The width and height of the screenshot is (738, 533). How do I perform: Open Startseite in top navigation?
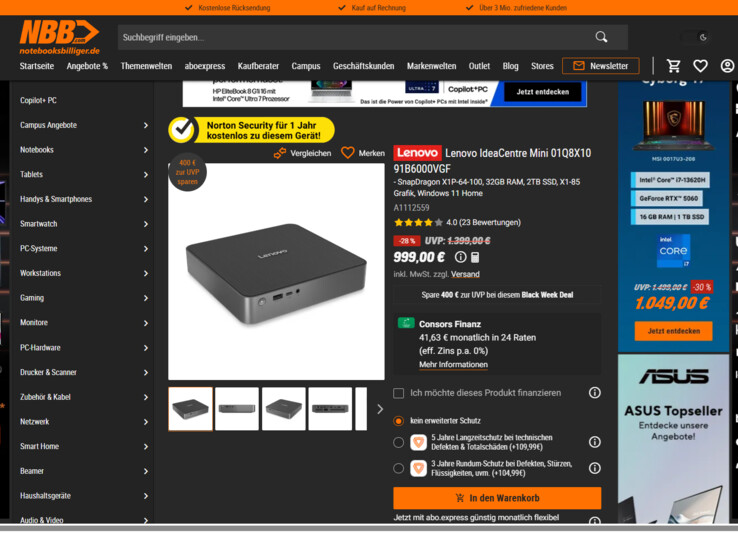37,66
